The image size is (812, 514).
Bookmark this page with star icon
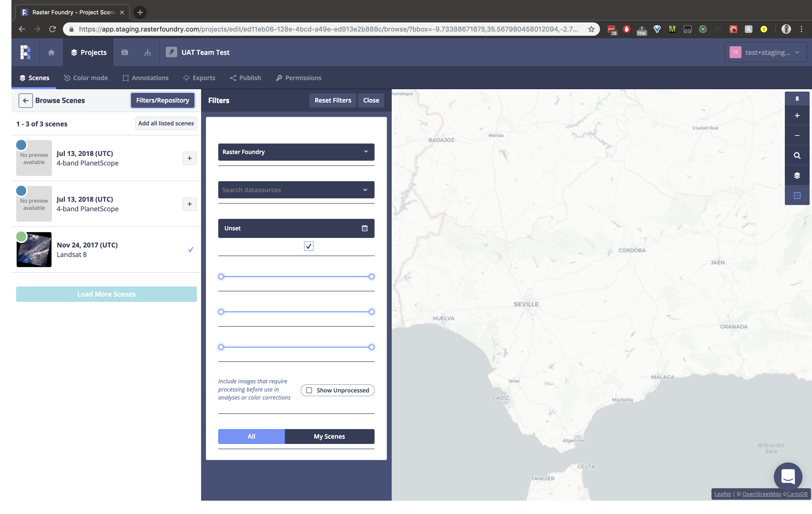pos(591,29)
